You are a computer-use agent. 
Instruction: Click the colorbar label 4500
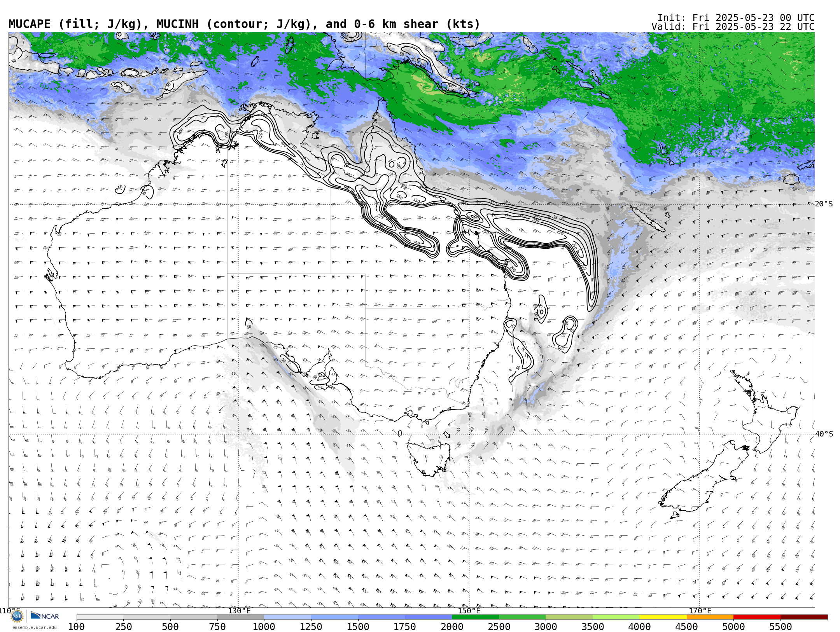tap(687, 627)
